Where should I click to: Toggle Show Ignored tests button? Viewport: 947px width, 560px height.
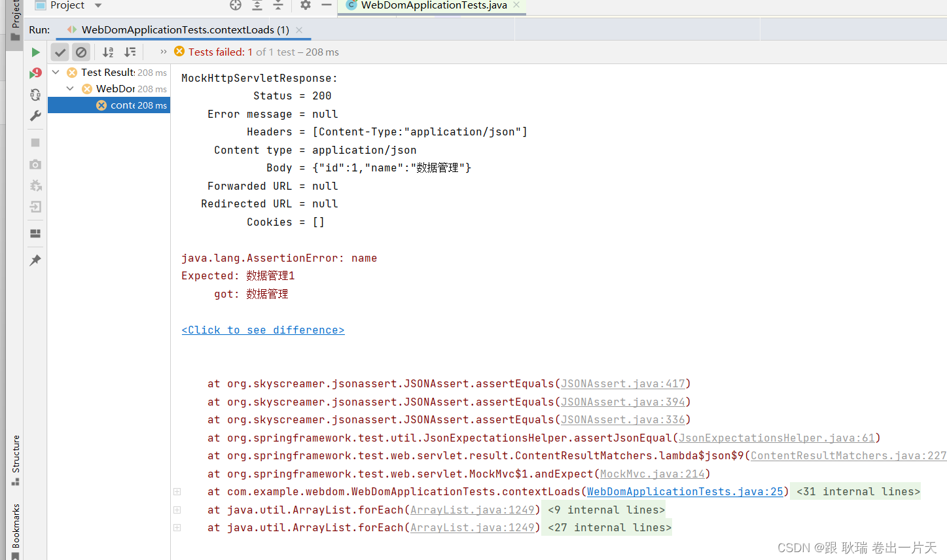[x=81, y=52]
